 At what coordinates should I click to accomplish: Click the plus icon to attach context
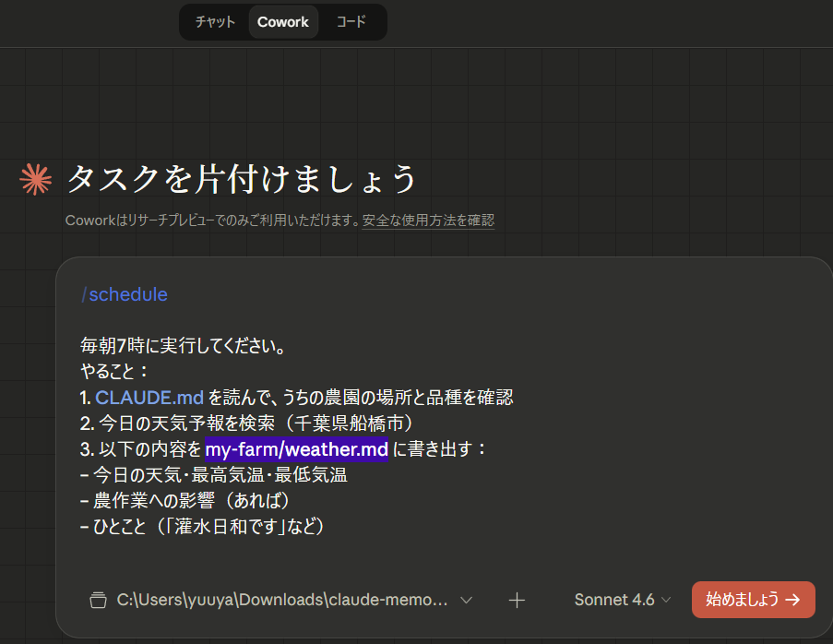[x=517, y=600]
